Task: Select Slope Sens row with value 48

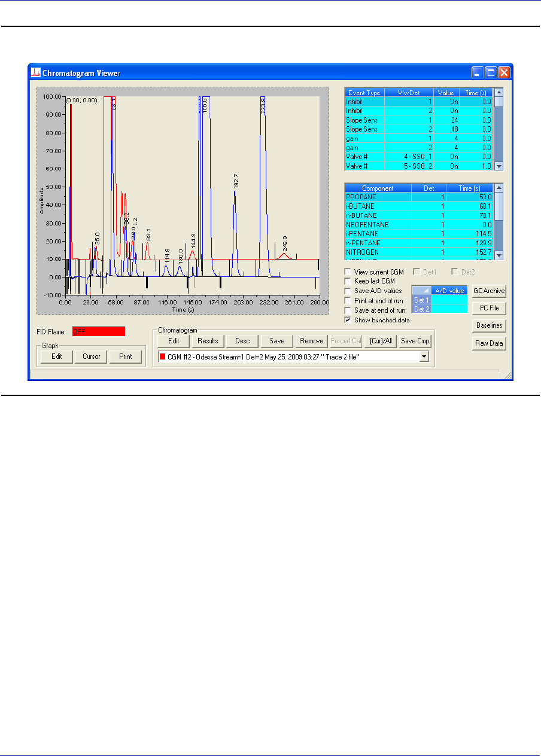Action: coord(420,129)
